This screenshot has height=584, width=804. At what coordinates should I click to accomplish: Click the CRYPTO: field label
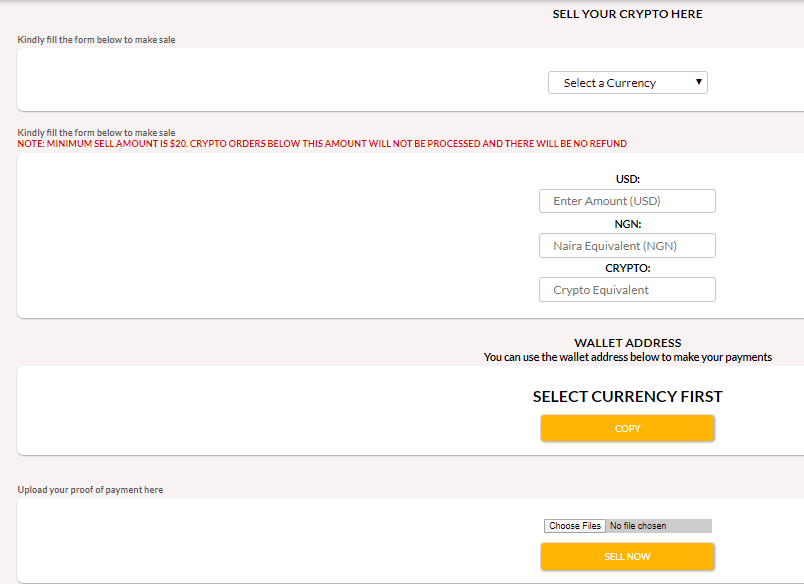628,268
